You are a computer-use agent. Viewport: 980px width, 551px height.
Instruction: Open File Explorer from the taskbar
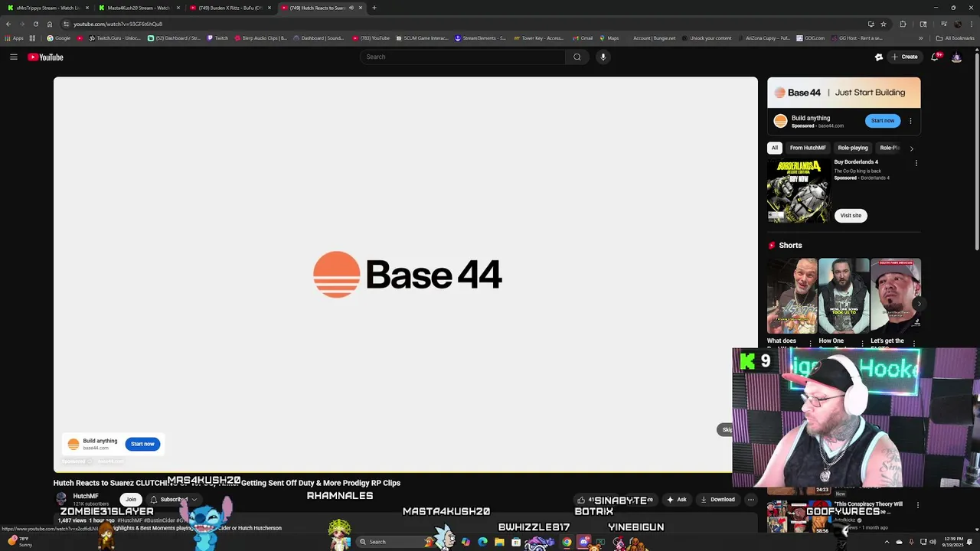pyautogui.click(x=499, y=542)
